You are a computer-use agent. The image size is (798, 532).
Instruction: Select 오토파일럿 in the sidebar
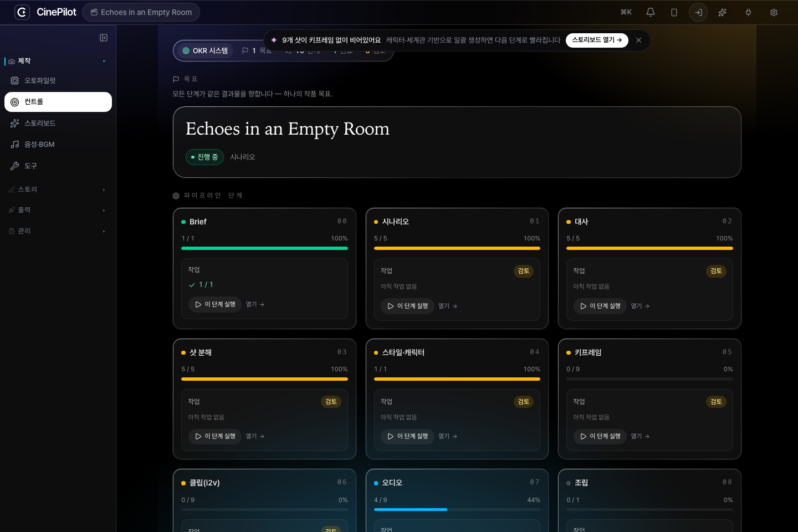(x=58, y=81)
